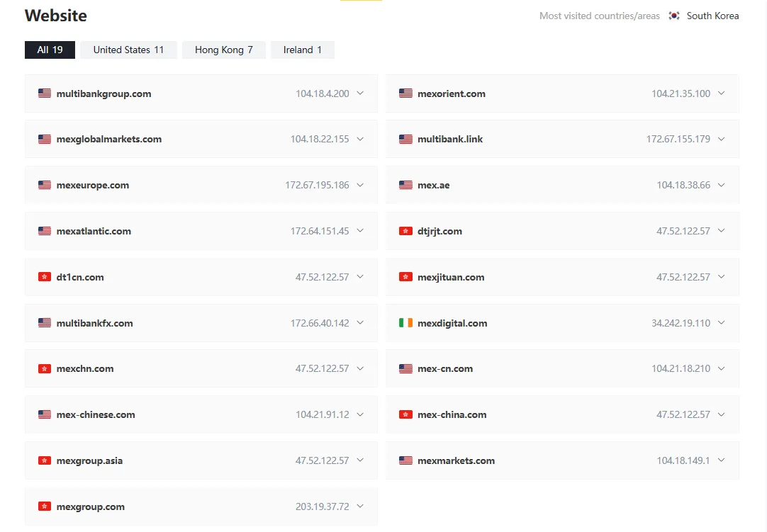Click the South Korea country label
The width and height of the screenshot is (767, 532).
[712, 16]
